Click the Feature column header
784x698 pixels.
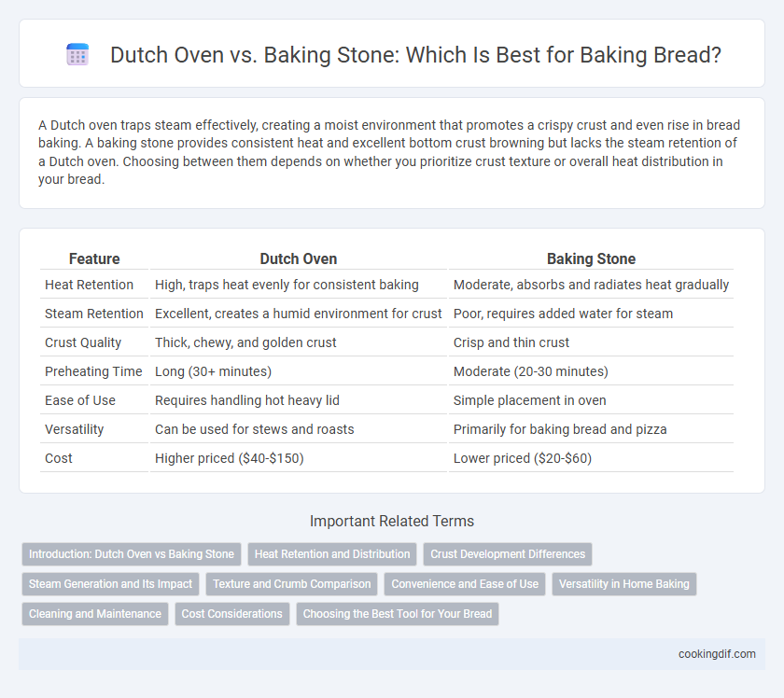[94, 259]
